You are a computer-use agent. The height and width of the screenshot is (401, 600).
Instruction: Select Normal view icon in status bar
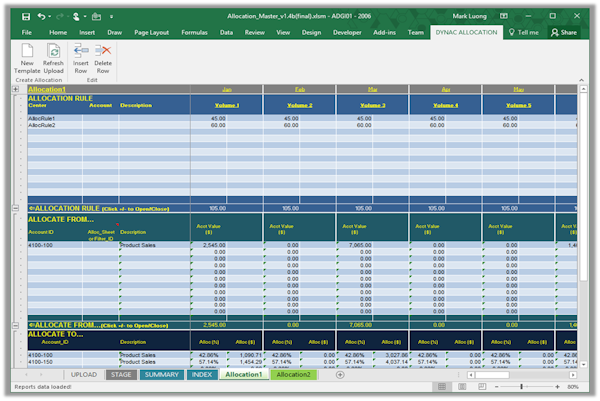443,386
